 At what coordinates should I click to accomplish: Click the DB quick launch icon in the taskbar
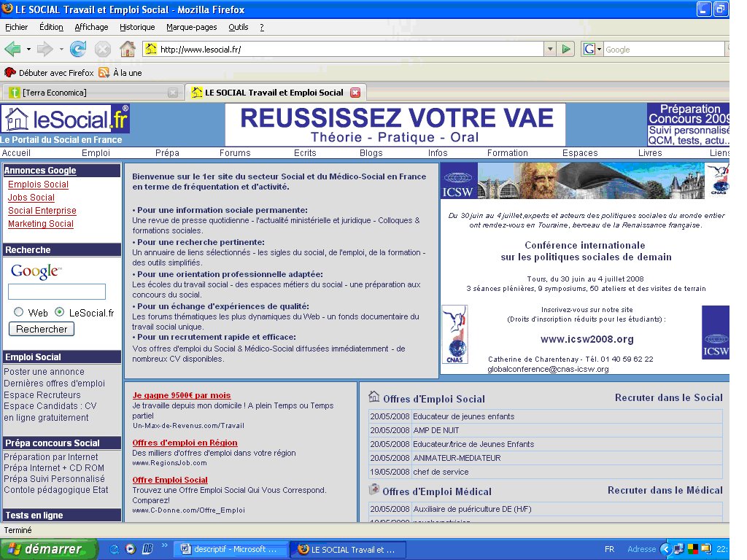[x=147, y=549]
